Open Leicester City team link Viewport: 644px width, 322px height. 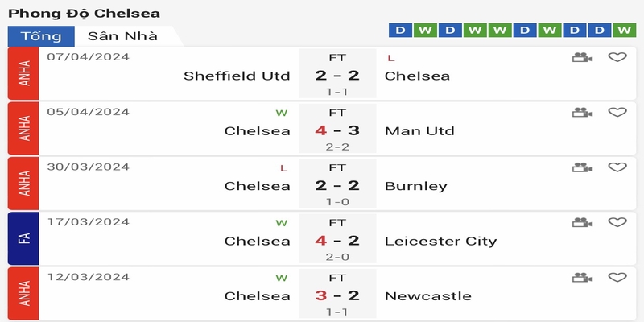click(x=440, y=241)
